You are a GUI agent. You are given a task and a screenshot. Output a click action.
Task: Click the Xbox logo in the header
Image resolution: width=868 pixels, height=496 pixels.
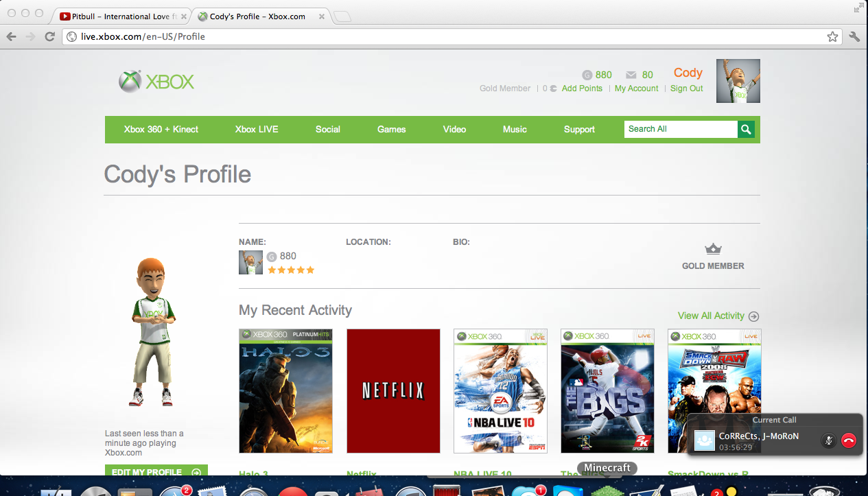156,82
